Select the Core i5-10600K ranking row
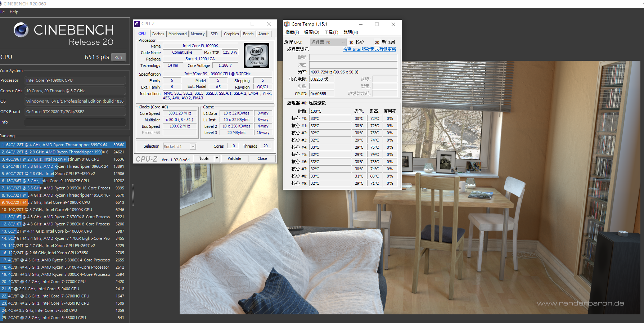 (x=63, y=231)
